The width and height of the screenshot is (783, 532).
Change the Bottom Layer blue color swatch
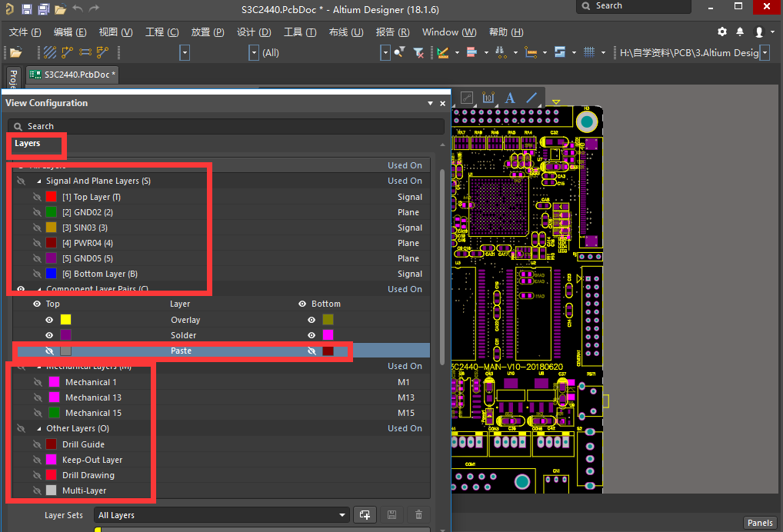(52, 274)
